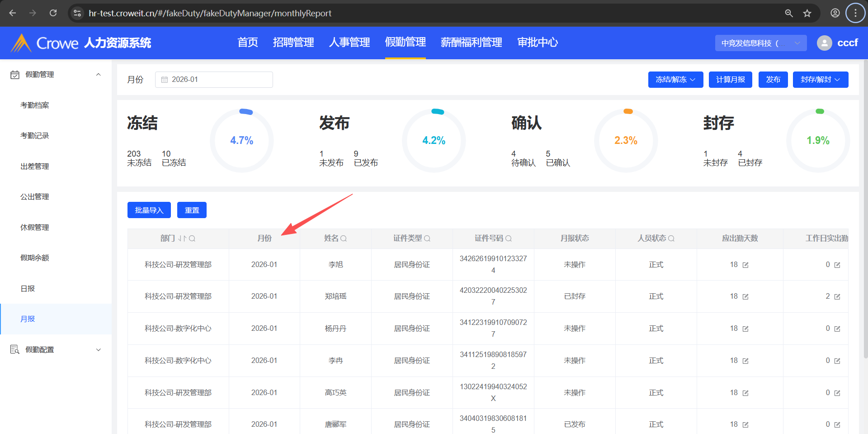Edit 应出勤天数 value for 李旭
The height and width of the screenshot is (434, 868).
pos(745,265)
